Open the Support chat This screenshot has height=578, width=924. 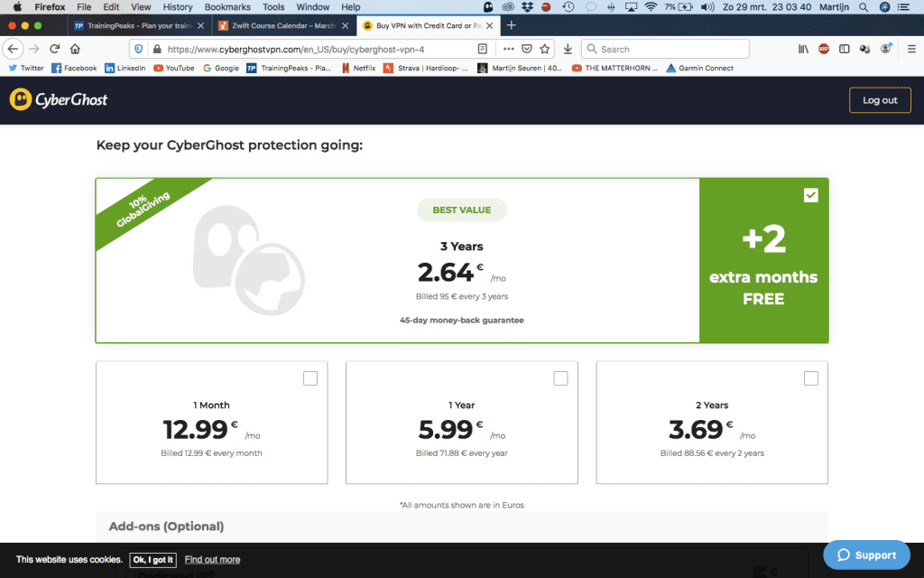click(867, 555)
